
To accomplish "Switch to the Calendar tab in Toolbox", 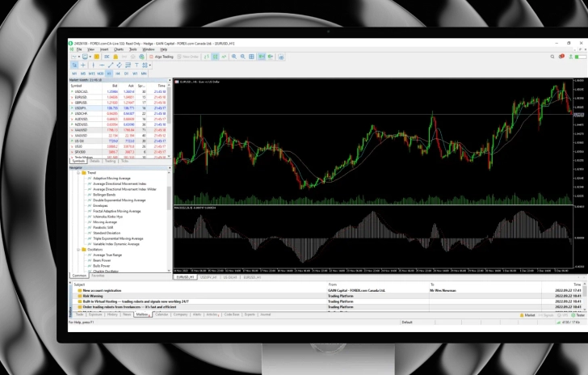I will tap(162, 314).
